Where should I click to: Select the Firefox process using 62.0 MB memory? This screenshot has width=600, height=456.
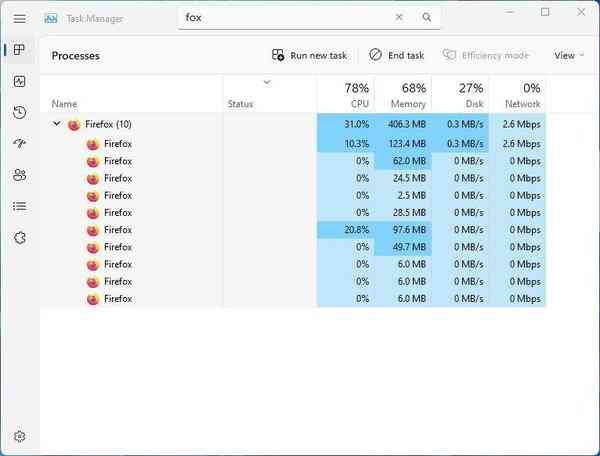293,161
